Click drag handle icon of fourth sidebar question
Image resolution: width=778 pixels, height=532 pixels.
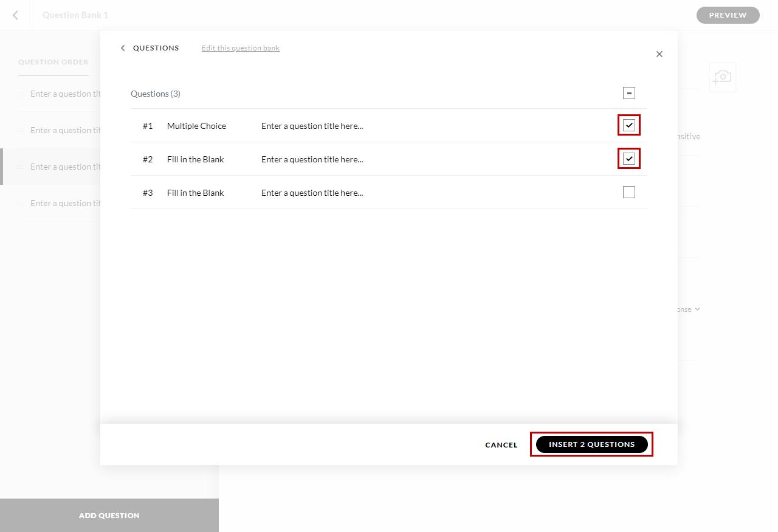click(x=21, y=203)
